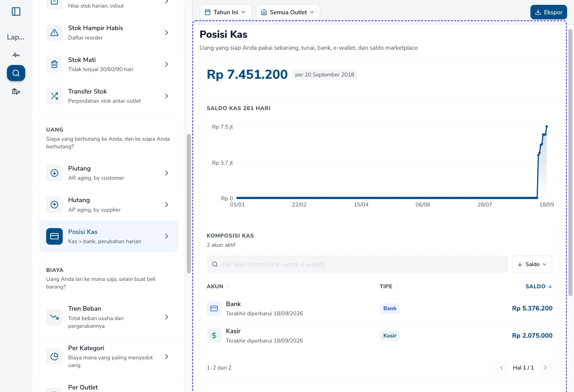Click the calendar icon in Tahun Ini filter
Viewport: 574px width, 392px height.
pos(208,12)
